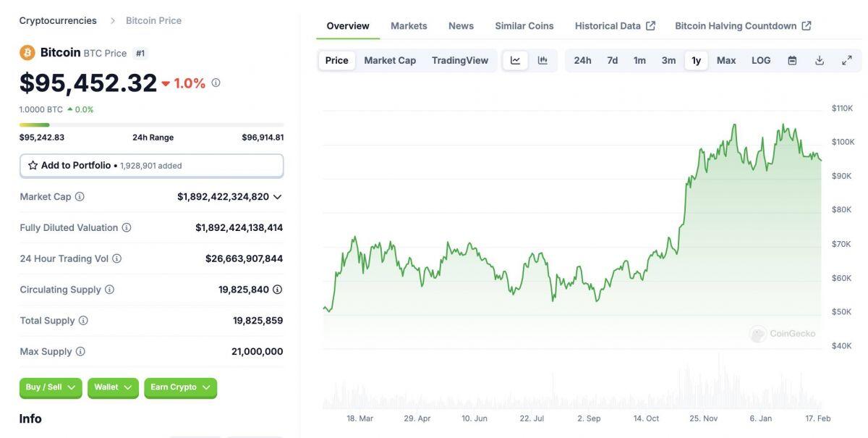
Task: Open Earn Crypto dropdown
Action: pyautogui.click(x=180, y=387)
